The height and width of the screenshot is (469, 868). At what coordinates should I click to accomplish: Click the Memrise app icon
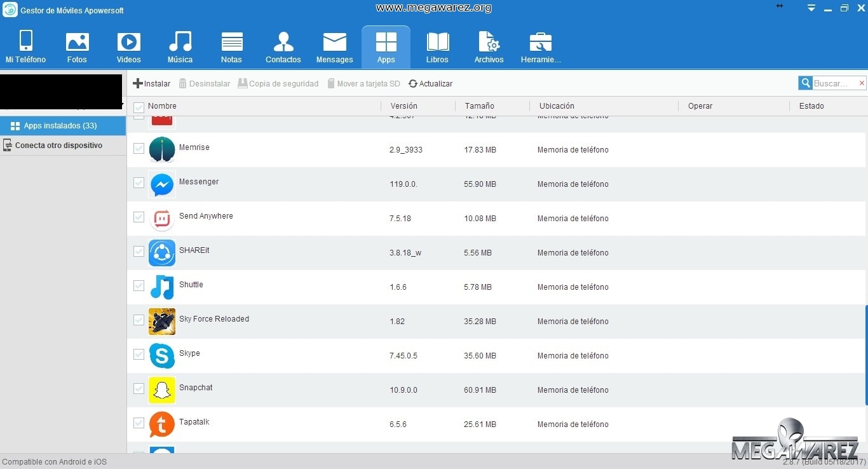(x=162, y=150)
